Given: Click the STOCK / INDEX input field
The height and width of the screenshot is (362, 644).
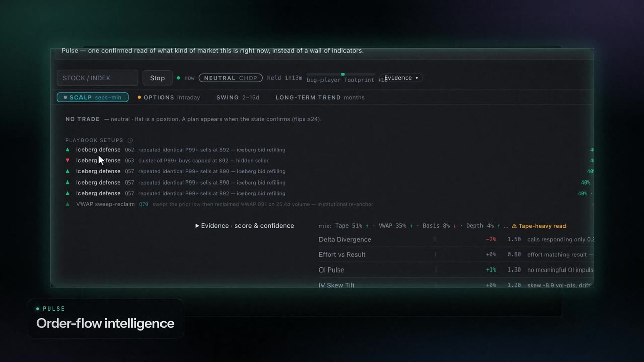Looking at the screenshot, I should coord(98,78).
